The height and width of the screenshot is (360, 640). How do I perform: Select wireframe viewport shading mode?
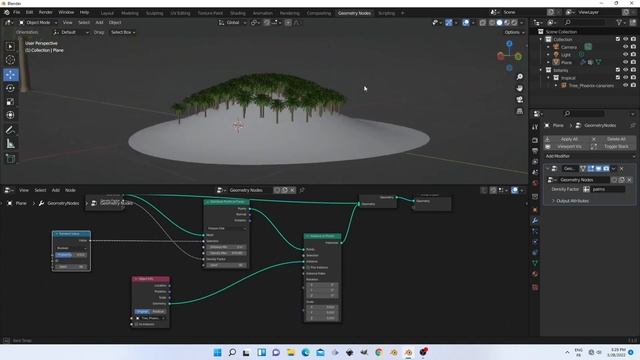[x=492, y=23]
